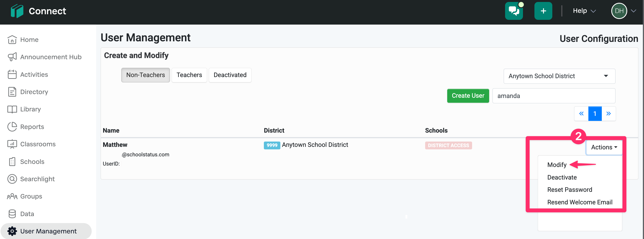The height and width of the screenshot is (239, 644).
Task: Click the Connect logo icon
Action: [17, 11]
